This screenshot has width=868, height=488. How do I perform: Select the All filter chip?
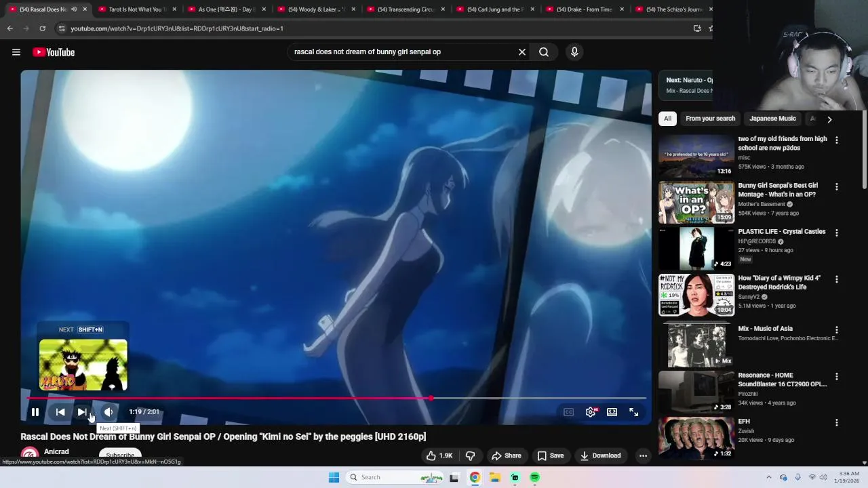point(667,119)
